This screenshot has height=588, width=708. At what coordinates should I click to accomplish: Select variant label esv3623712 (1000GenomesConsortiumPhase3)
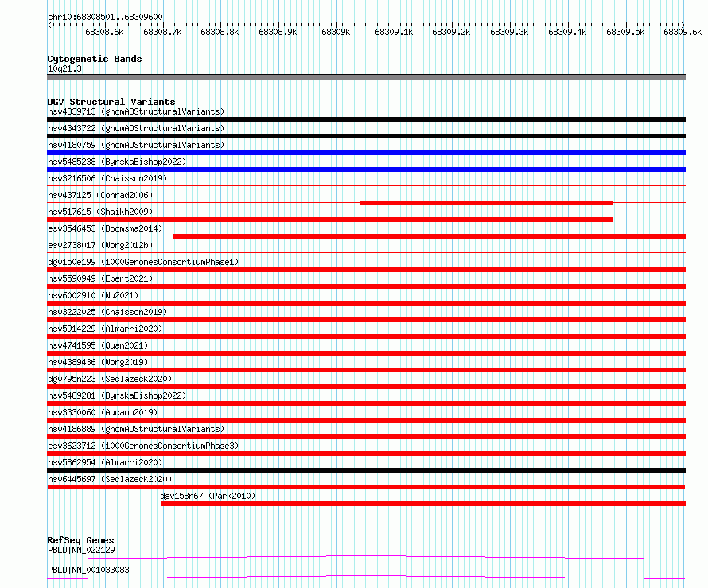(143, 446)
